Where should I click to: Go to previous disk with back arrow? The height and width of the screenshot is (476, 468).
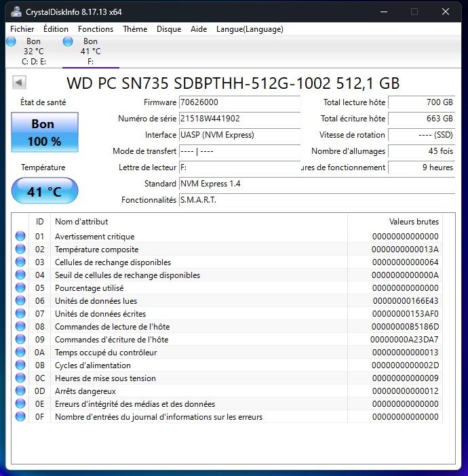click(19, 82)
